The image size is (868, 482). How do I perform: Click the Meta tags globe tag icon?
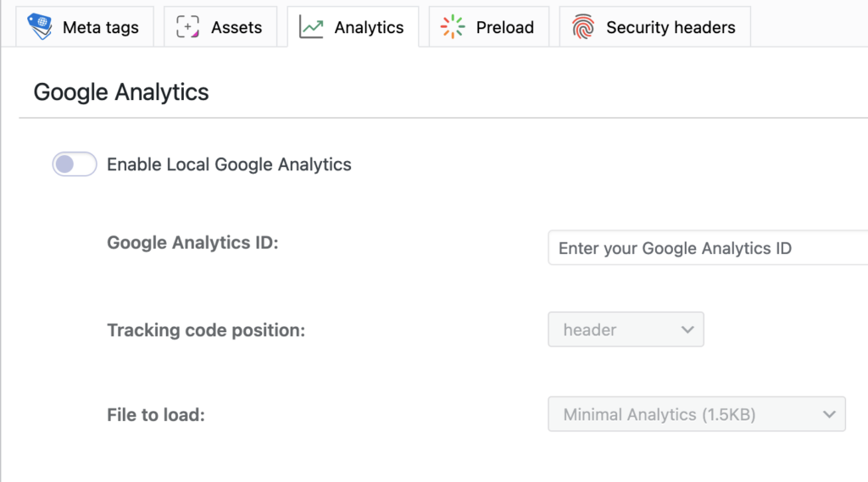40,26
